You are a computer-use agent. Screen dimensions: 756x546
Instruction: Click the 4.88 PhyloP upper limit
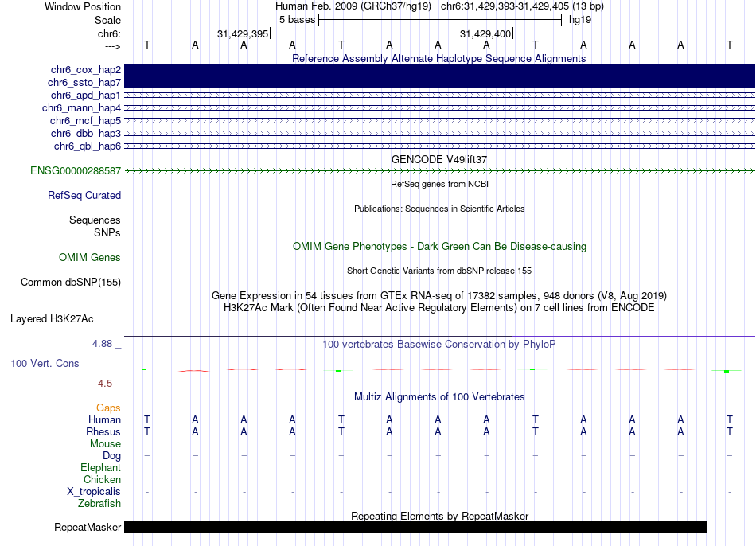[x=102, y=343]
